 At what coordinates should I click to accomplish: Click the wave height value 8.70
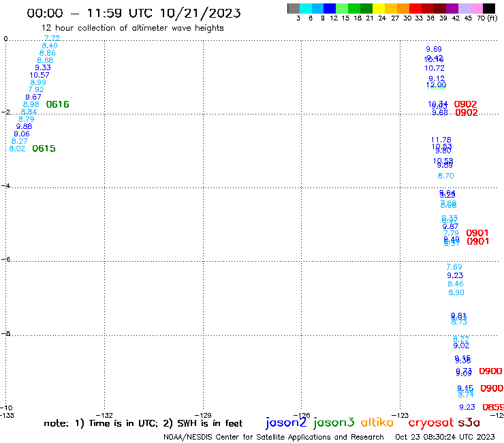(x=446, y=176)
